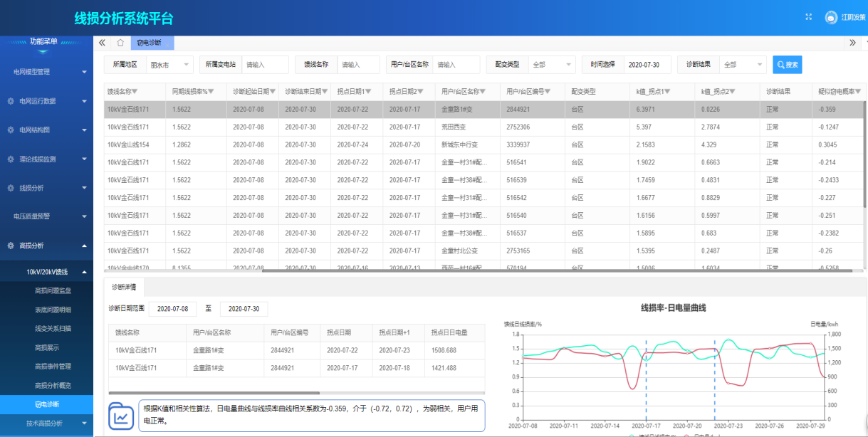
Task: Expand 线损分析 menu arrow
Action: tap(84, 189)
